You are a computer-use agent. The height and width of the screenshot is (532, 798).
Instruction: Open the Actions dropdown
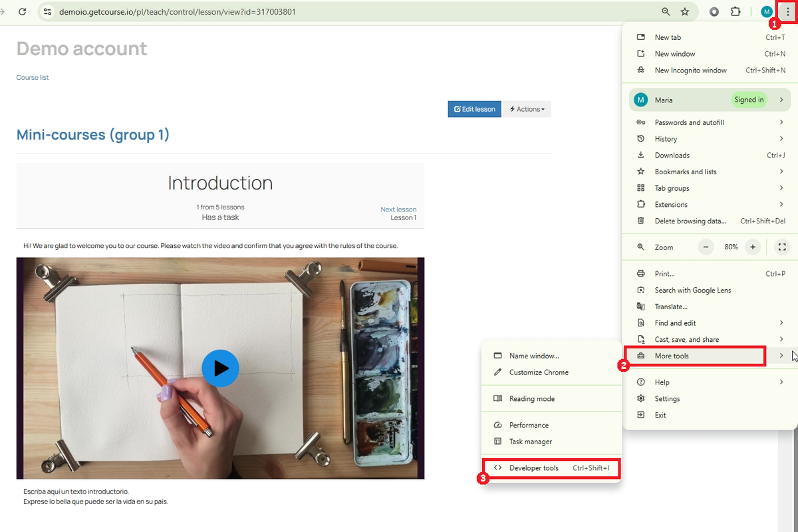click(x=527, y=109)
